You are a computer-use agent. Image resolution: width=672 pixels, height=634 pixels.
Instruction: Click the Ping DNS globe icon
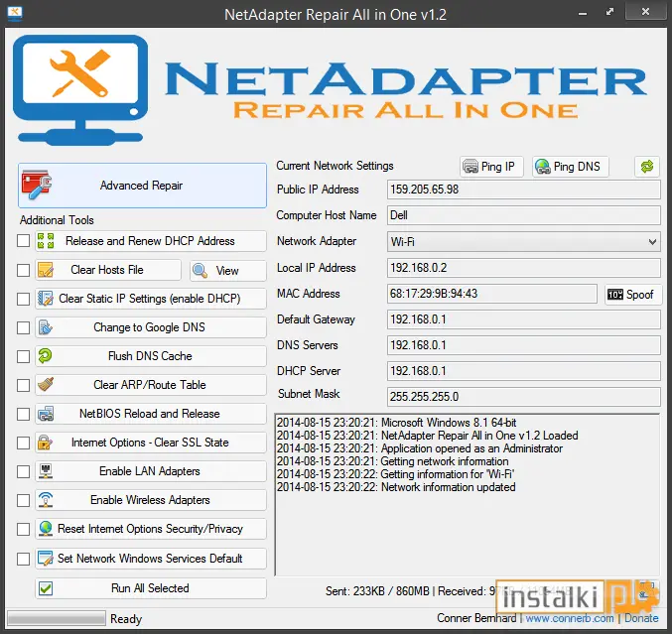[543, 167]
